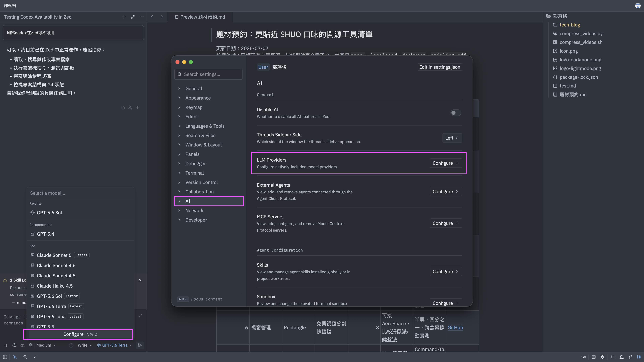Collapse the GPT-5.6 Terra model selector
Image resolution: width=644 pixels, height=362 pixels.
[x=115, y=345]
